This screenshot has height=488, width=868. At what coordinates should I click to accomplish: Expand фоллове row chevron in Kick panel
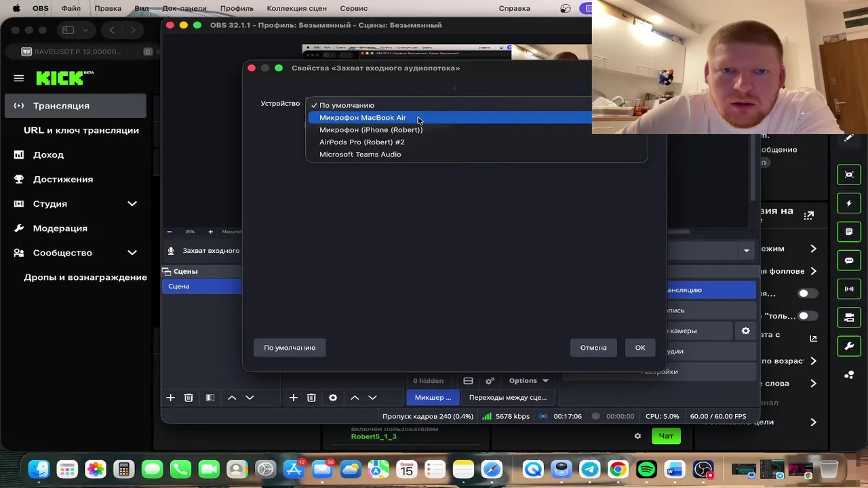click(813, 271)
